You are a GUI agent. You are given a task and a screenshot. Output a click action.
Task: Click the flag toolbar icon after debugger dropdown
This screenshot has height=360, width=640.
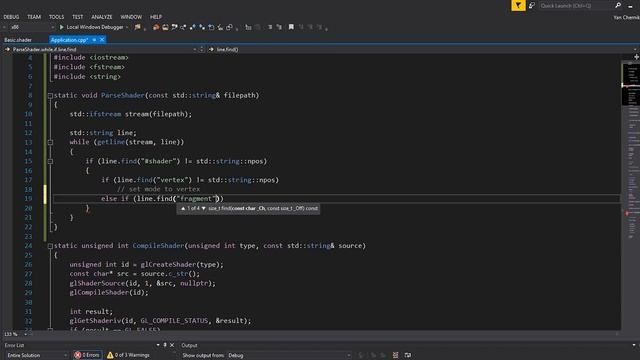138,27
